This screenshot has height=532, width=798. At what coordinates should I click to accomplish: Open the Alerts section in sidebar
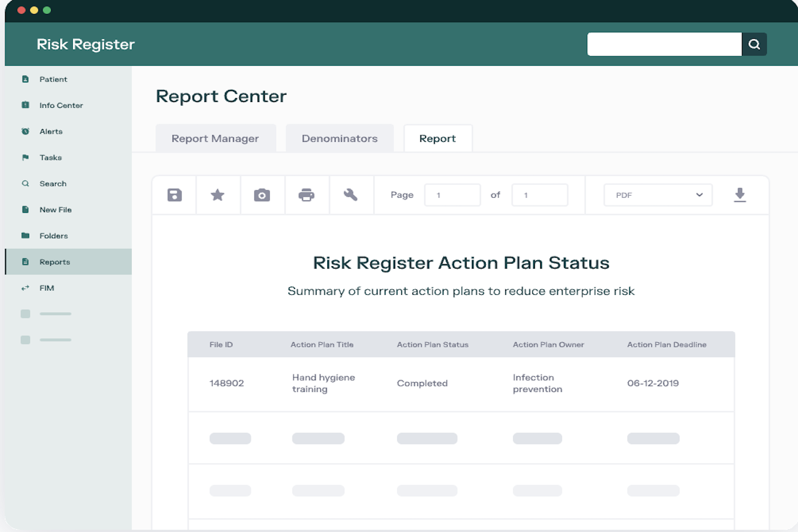click(51, 131)
